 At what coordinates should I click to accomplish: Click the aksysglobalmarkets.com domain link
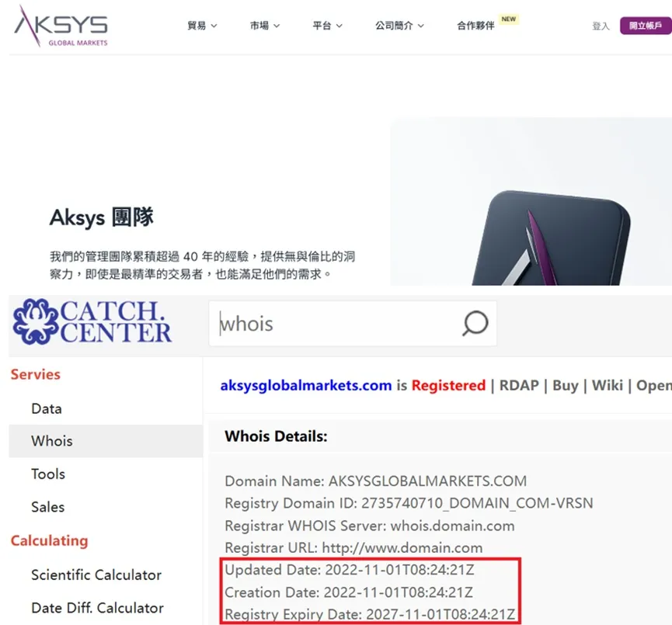pos(306,385)
